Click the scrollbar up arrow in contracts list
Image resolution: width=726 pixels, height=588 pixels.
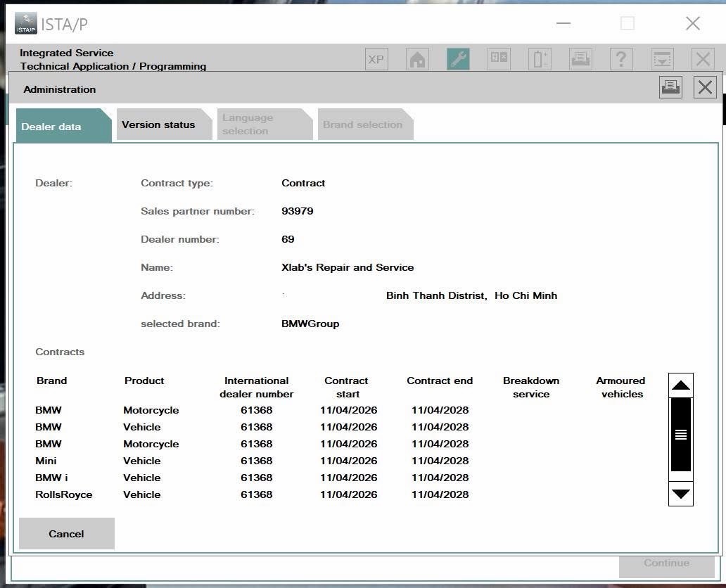pos(680,385)
